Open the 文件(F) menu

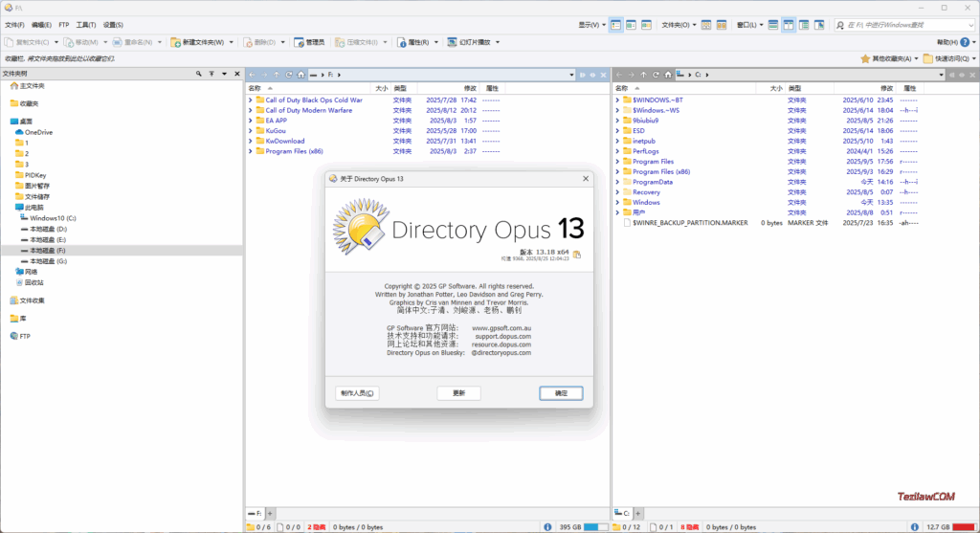14,25
